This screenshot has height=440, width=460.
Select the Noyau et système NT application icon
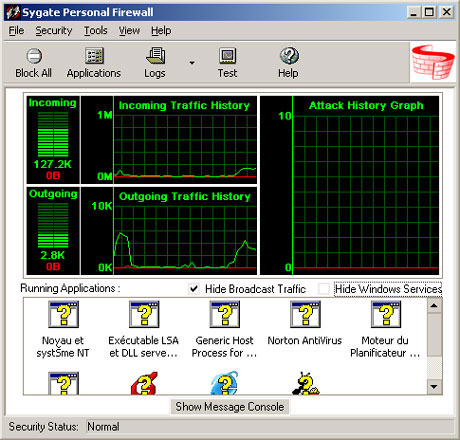(63, 314)
